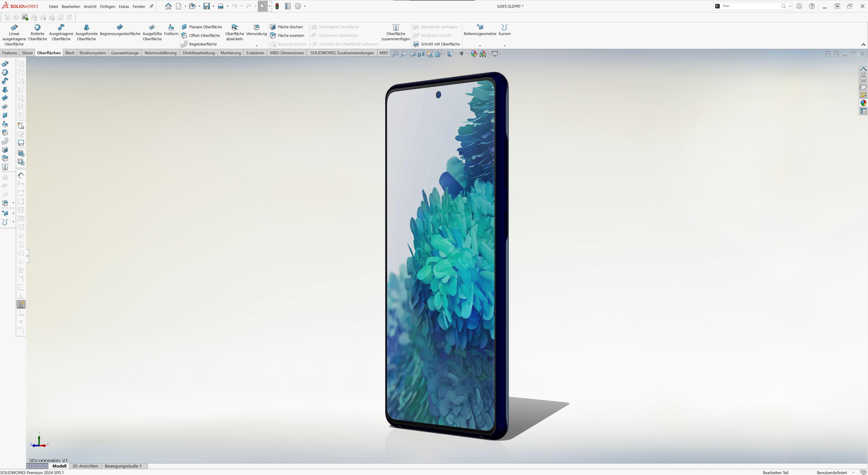Select Ausgeformte Oberfläche tool
Image resolution: width=868 pixels, height=475 pixels.
(x=86, y=32)
